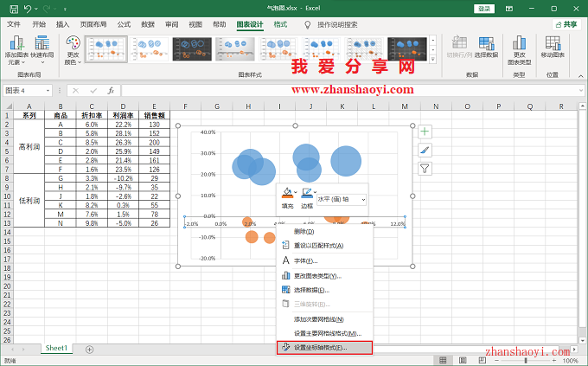Open the Page Layout tab (页面布局)
This screenshot has height=366, width=588.
93,24
